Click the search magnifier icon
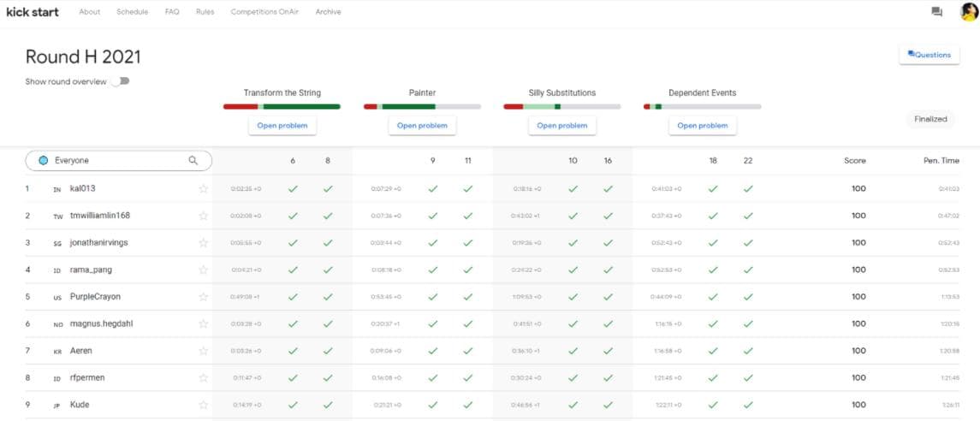 pos(193,160)
